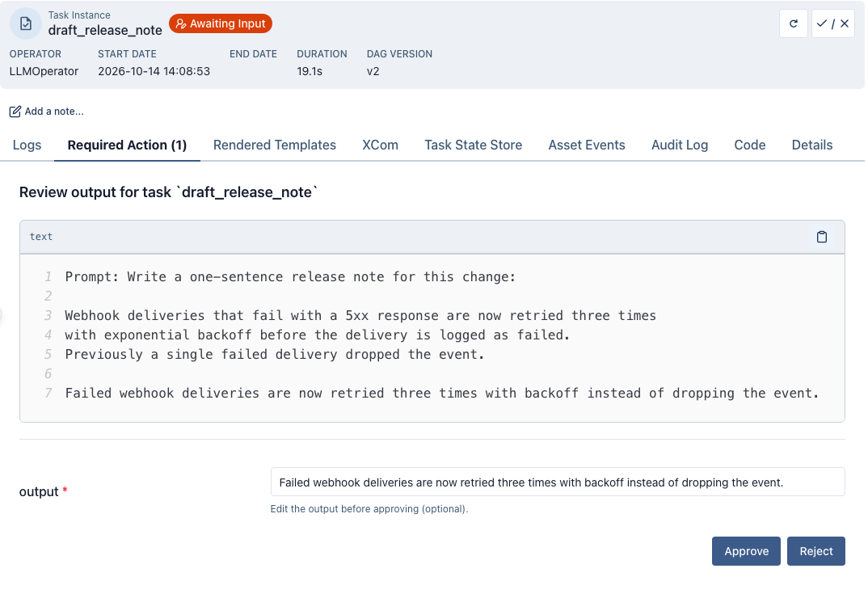
Task: Open the Details tab
Action: [x=812, y=145]
